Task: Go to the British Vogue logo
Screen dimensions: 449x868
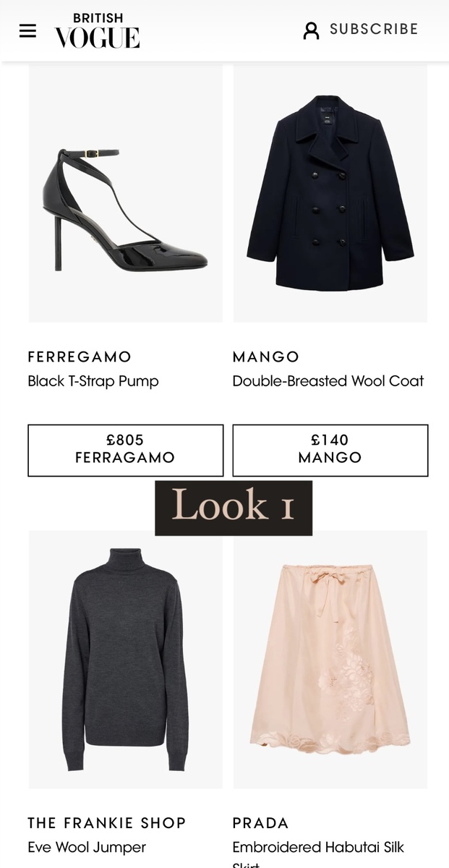Action: [x=97, y=30]
